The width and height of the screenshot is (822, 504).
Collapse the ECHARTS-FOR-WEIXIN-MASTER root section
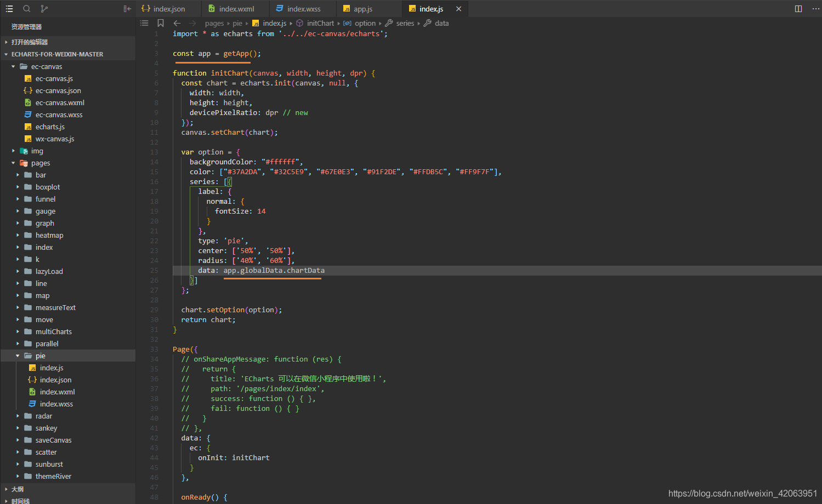[x=68, y=54]
